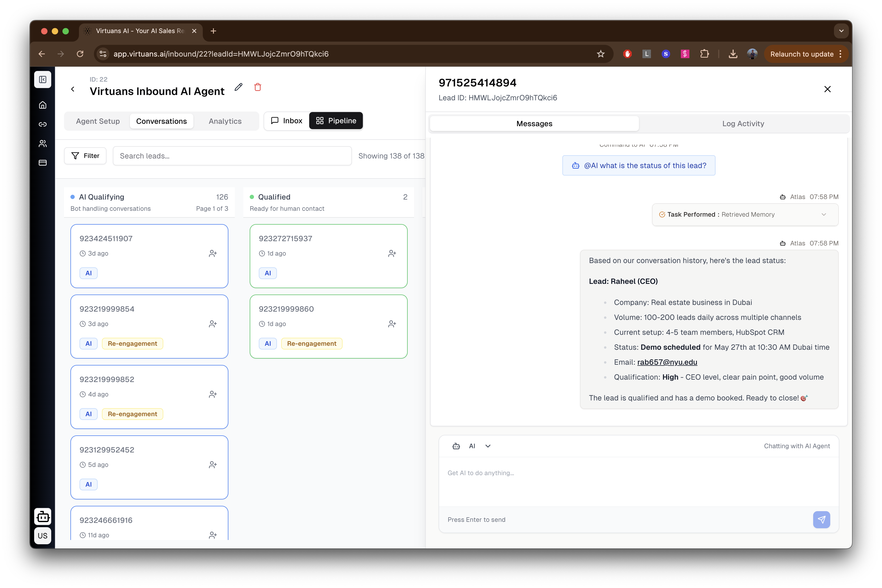Switch to the Analytics tab
The image size is (882, 588).
225,121
